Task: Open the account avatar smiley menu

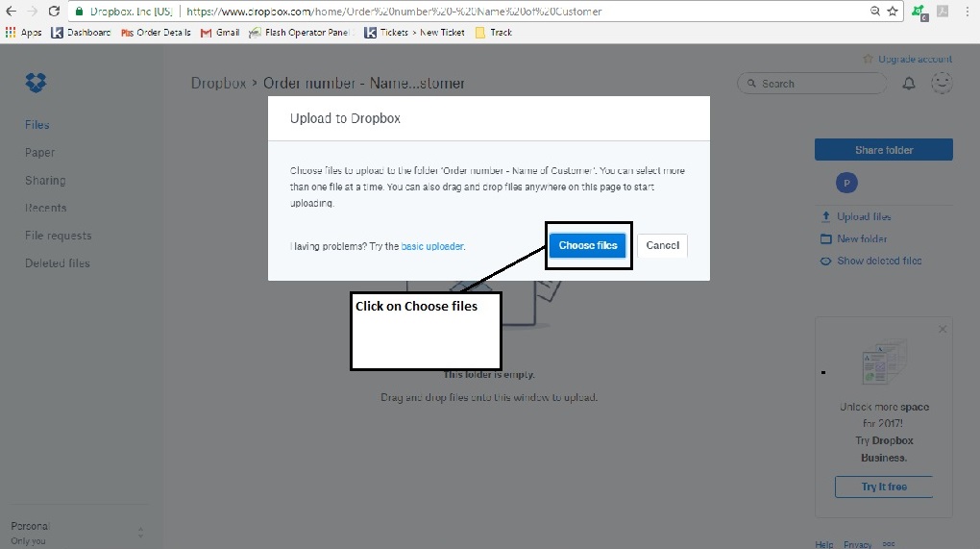Action: (942, 83)
